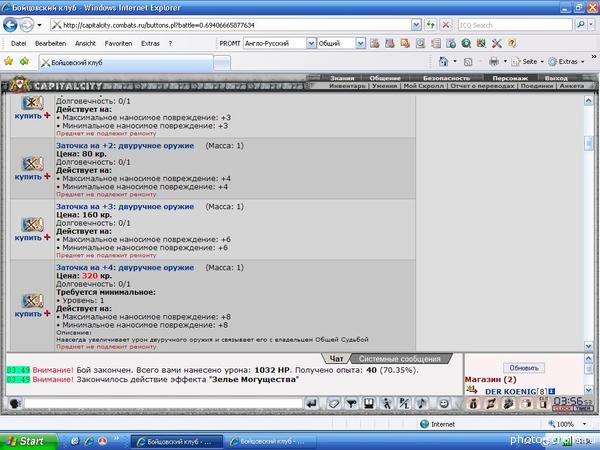Click the chat message input field
Screen dimensions: 600x450
tap(163, 404)
